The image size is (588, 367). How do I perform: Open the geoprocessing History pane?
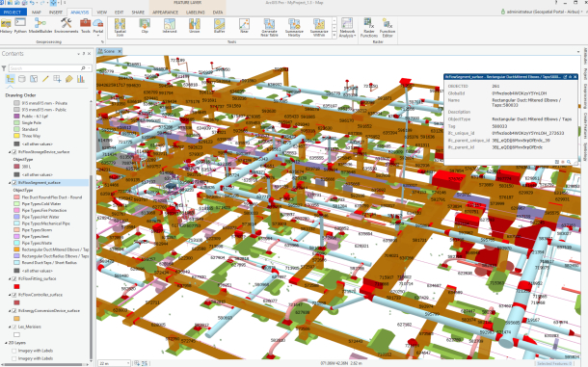(6, 26)
